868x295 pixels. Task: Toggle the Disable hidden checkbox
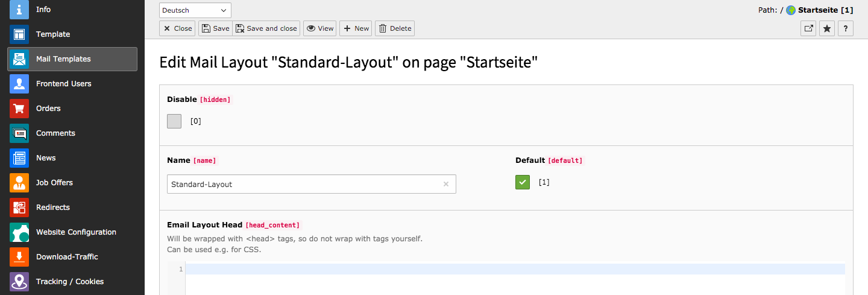point(174,121)
